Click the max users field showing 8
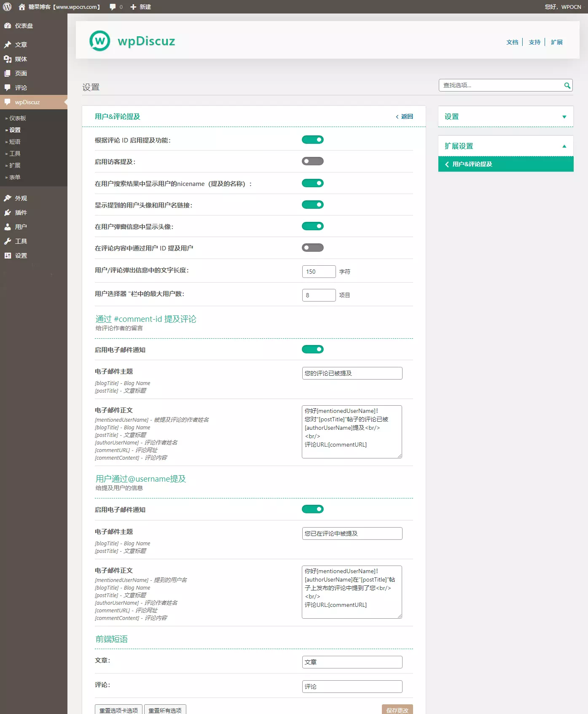This screenshot has width=588, height=714. pyautogui.click(x=319, y=295)
